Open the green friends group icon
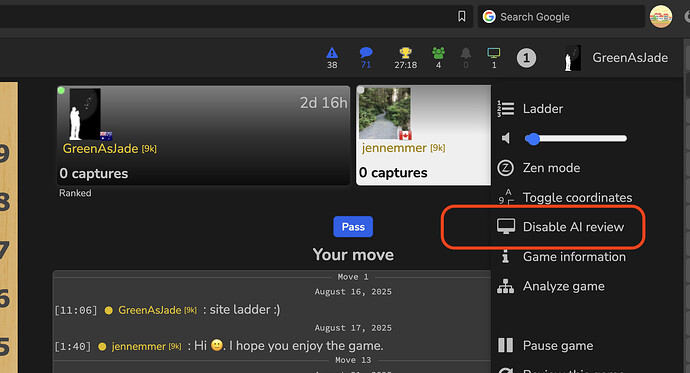690x373 pixels. pyautogui.click(x=438, y=58)
